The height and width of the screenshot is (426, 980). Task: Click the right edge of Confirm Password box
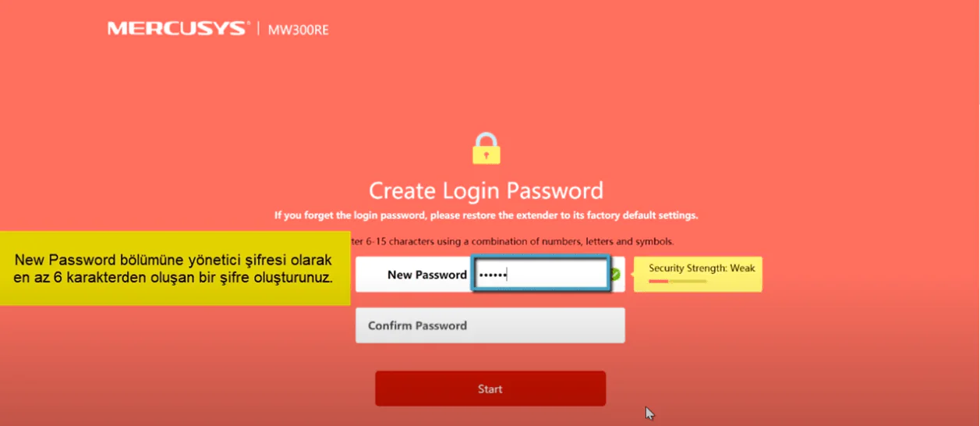coord(623,325)
